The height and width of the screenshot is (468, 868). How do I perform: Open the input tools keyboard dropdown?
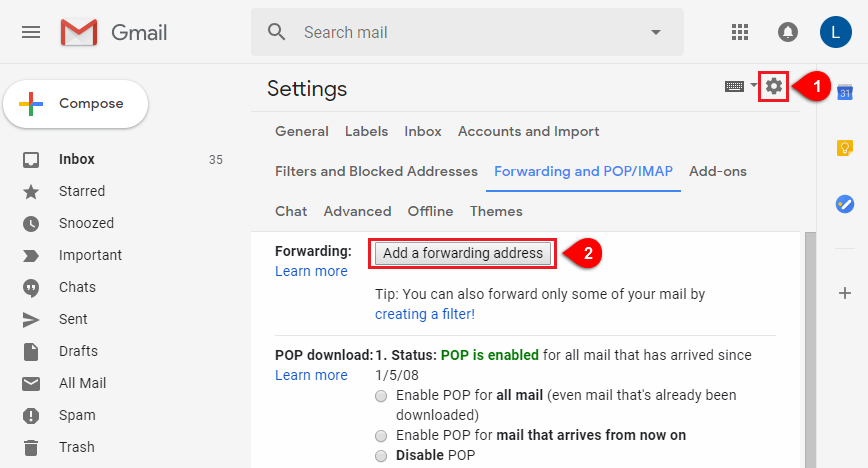pyautogui.click(x=741, y=86)
